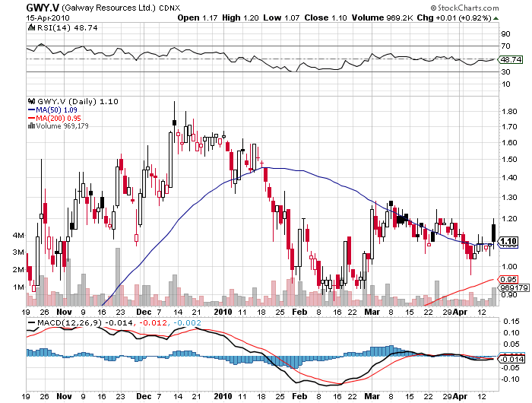Click the MACD(12,26,9) label
532x403 pixels.
pyautogui.click(x=69, y=323)
